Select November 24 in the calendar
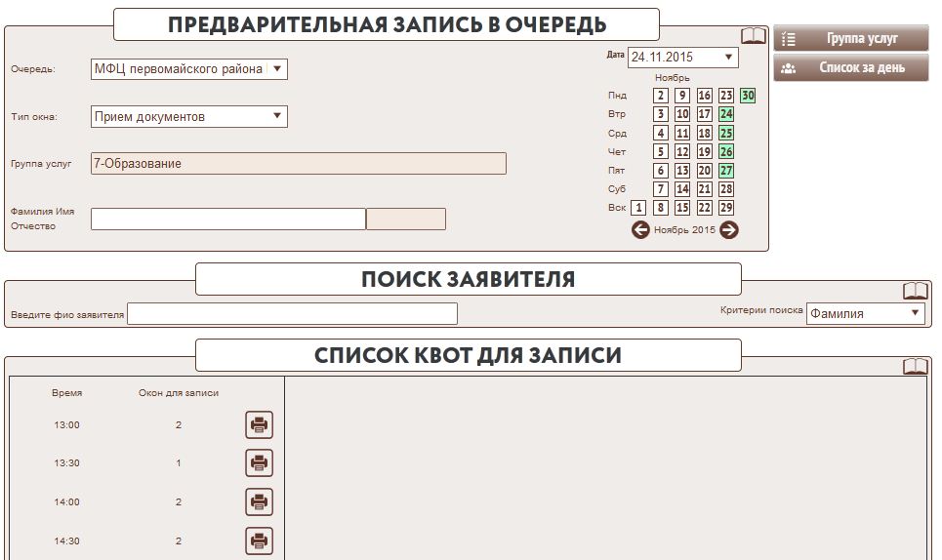The image size is (942, 560). click(726, 114)
